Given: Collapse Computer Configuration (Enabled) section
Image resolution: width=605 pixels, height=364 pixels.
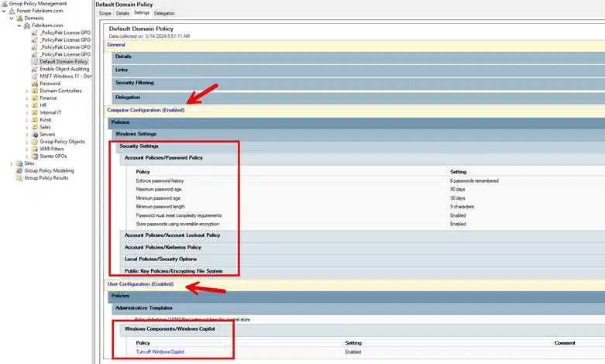Looking at the screenshot, I should [x=146, y=110].
